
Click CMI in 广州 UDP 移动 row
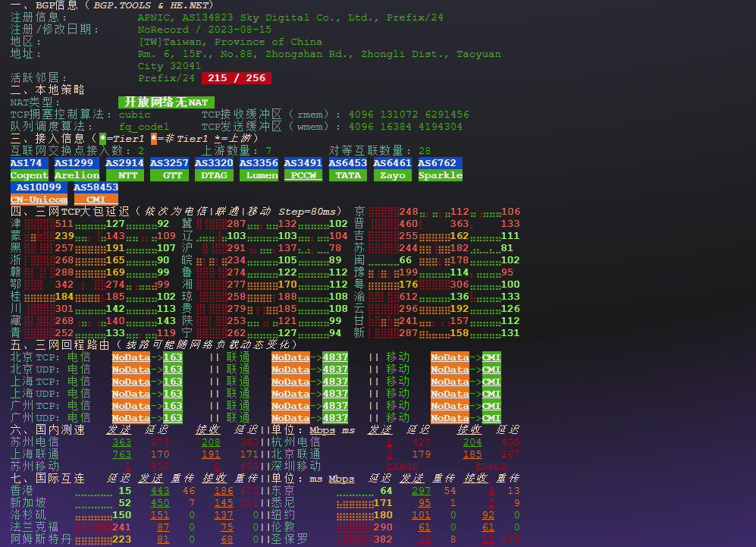click(491, 418)
